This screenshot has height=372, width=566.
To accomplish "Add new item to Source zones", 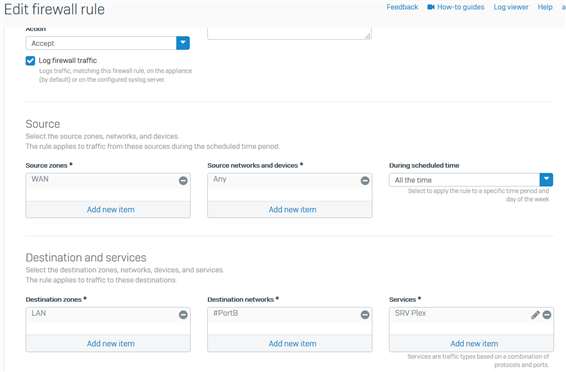I will pos(110,210).
